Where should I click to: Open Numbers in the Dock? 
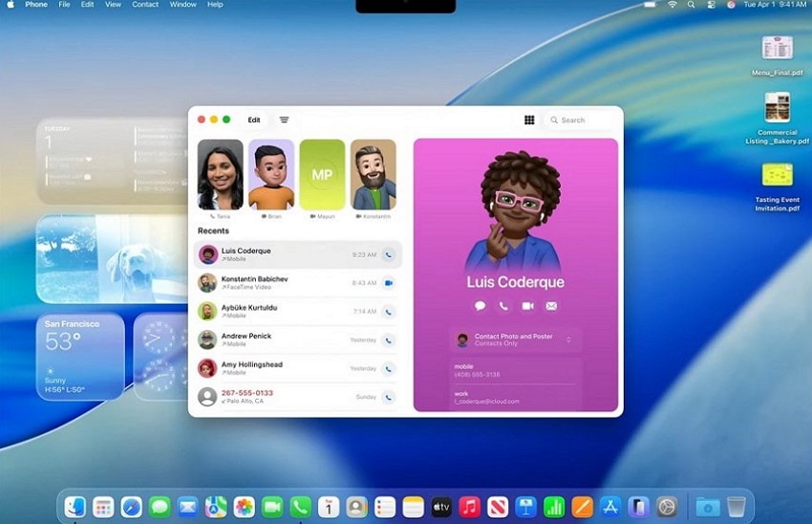pos(554,507)
